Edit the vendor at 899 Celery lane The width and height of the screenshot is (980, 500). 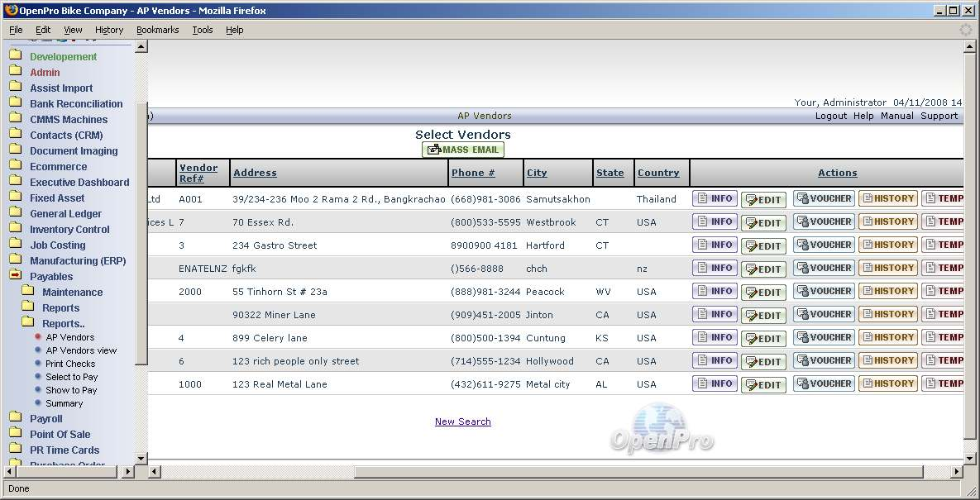click(x=762, y=338)
